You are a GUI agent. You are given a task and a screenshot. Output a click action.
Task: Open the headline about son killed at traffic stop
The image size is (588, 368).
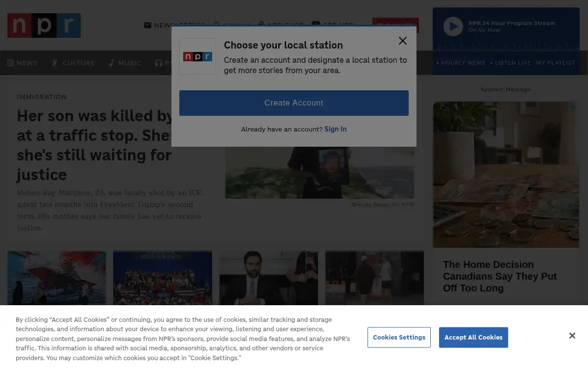click(95, 145)
